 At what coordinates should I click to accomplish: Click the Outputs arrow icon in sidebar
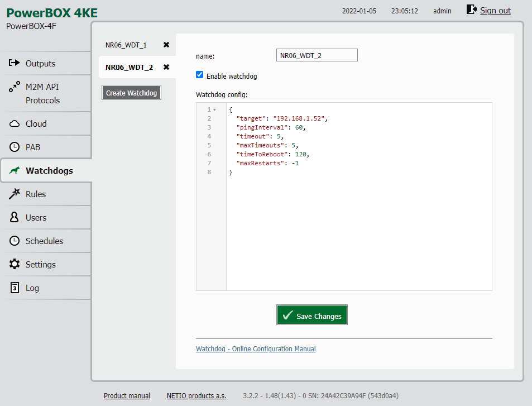pyautogui.click(x=15, y=63)
